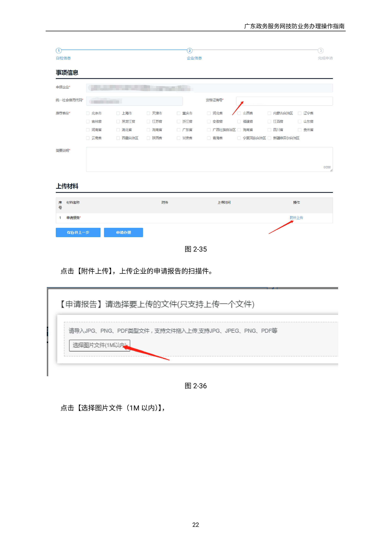Check the 山西省 checkbox

pyautogui.click(x=239, y=113)
